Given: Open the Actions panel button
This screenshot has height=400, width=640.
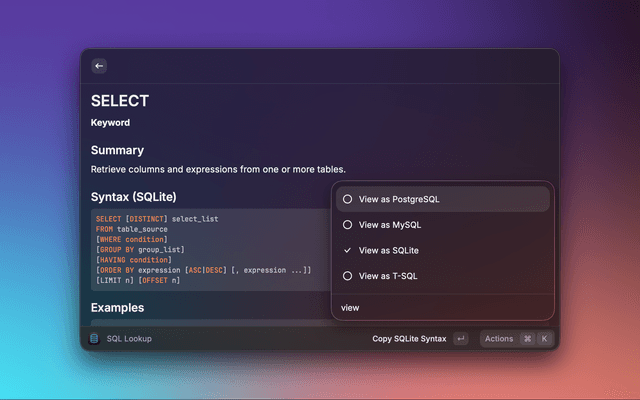Looking at the screenshot, I should click(x=499, y=339).
